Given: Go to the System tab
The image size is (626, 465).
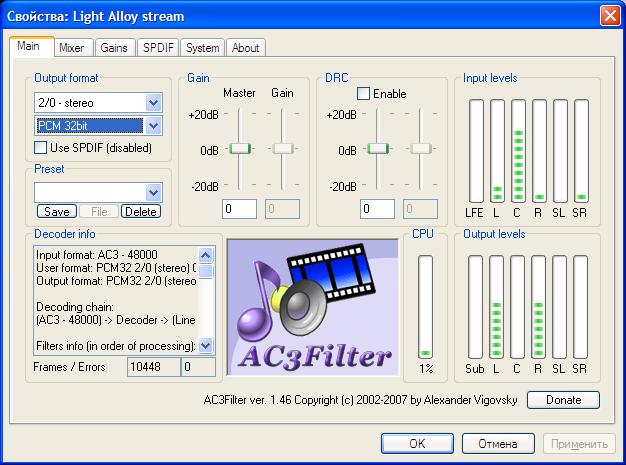Looking at the screenshot, I should [x=202, y=48].
